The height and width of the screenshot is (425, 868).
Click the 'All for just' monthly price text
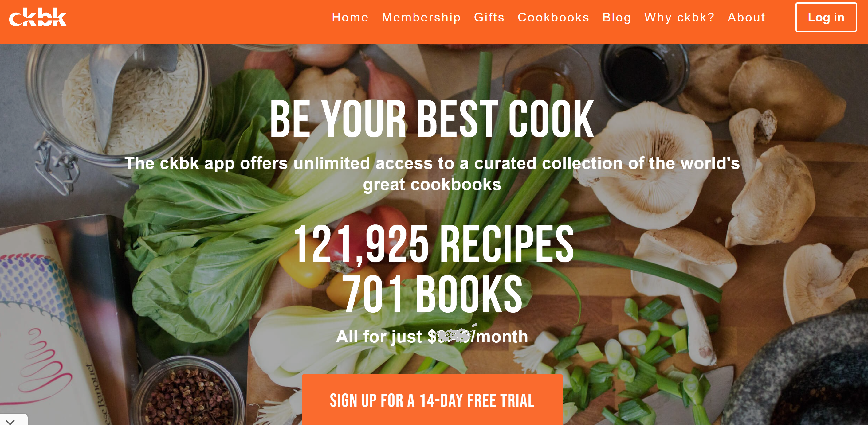point(432,336)
